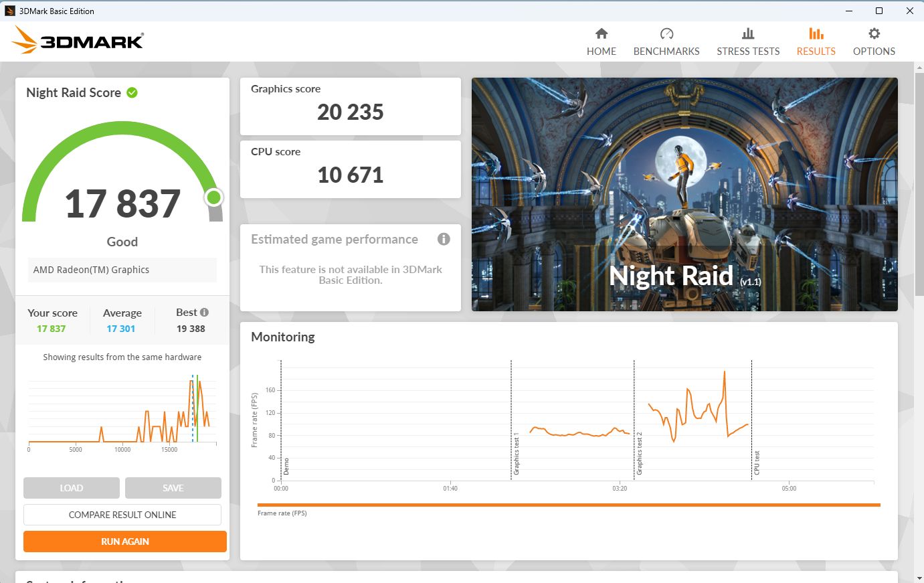Screen dimensions: 924x583
Task: Click the Results chart icon
Action: point(816,33)
